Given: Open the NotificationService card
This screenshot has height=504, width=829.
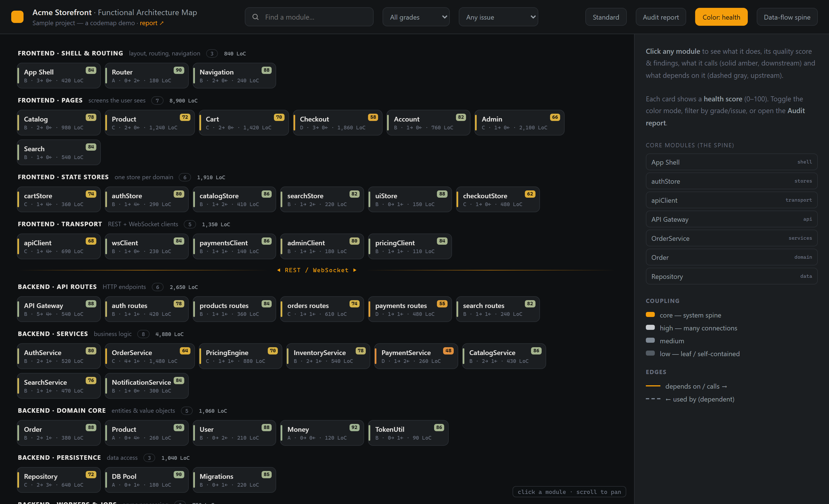Looking at the screenshot, I should click(147, 386).
